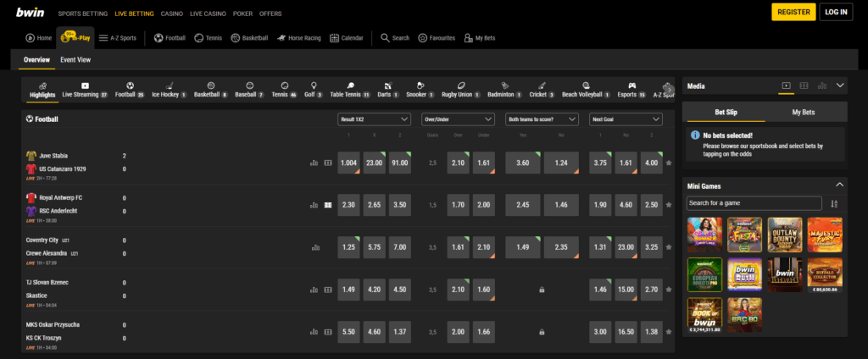Favourite the MKS Oskar Przysucha match star

669,332
